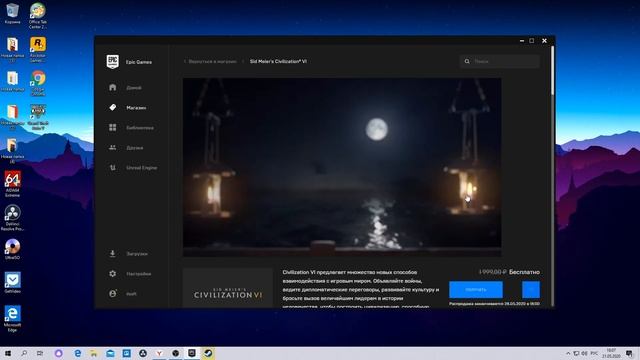Open Edge from the taskbar
Image resolution: width=640 pixels, height=360 pixels.
78,353
